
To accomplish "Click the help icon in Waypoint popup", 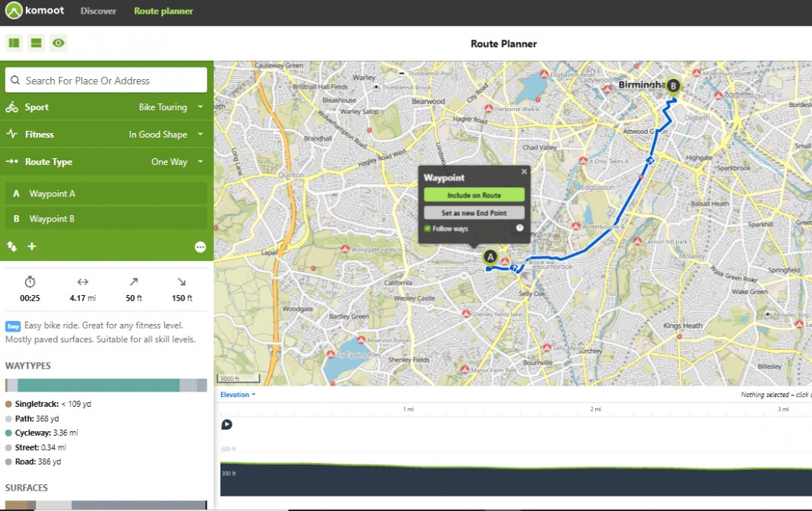I will pyautogui.click(x=520, y=228).
